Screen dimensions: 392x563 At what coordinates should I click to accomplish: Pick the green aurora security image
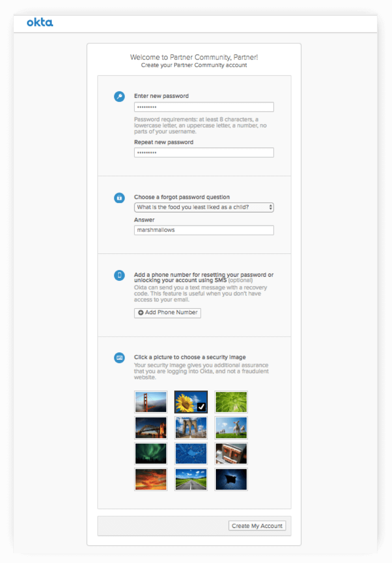pyautogui.click(x=151, y=453)
